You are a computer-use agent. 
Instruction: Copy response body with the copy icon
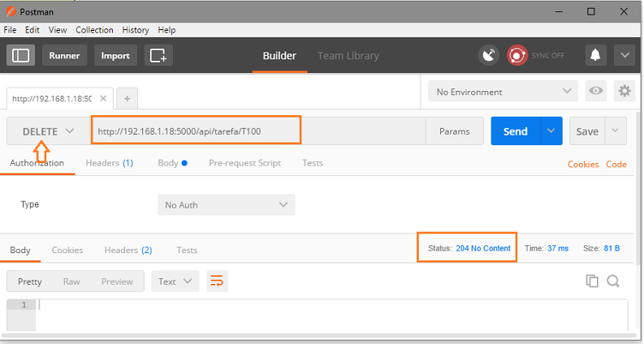click(592, 282)
